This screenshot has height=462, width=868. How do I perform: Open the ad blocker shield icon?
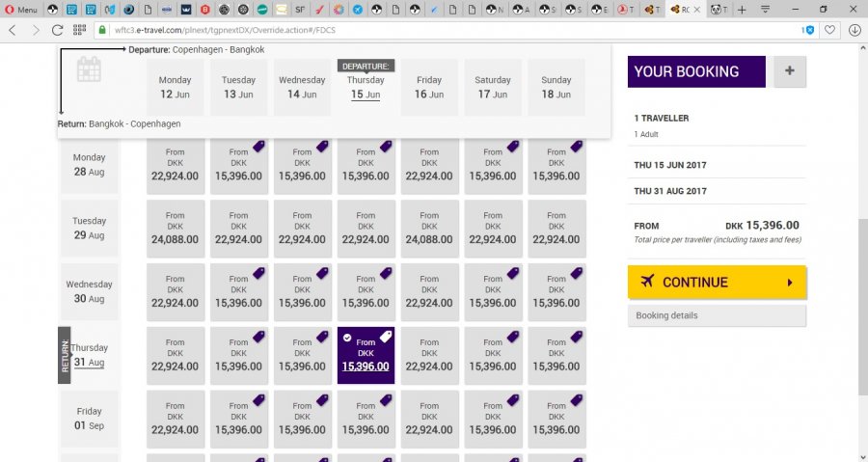(x=809, y=31)
